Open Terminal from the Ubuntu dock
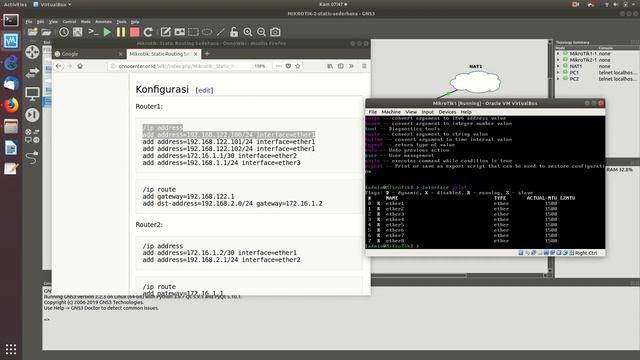640x360 pixels. tap(11, 20)
